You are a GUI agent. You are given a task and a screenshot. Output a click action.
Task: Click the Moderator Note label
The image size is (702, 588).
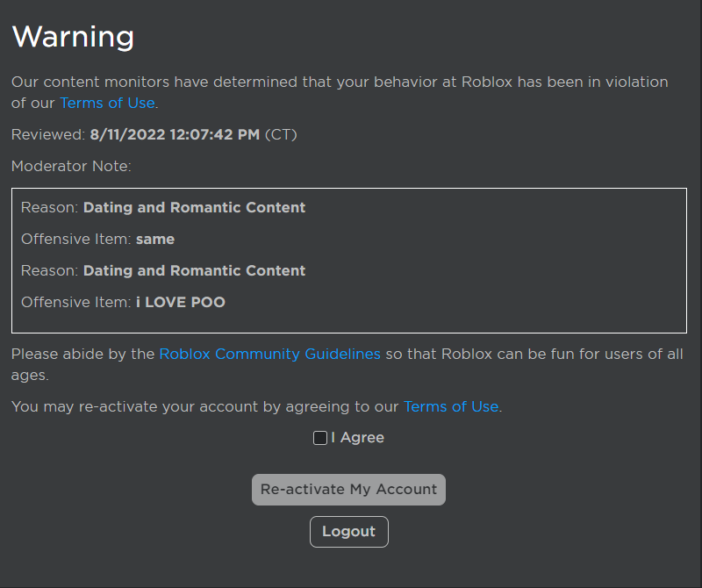tap(71, 166)
